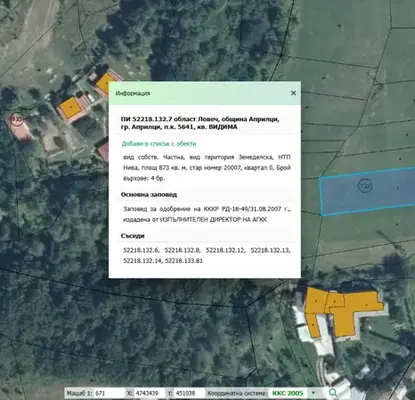The width and height of the screenshot is (415, 400).
Task: Click the search magnifier icon
Action: click(x=333, y=393)
